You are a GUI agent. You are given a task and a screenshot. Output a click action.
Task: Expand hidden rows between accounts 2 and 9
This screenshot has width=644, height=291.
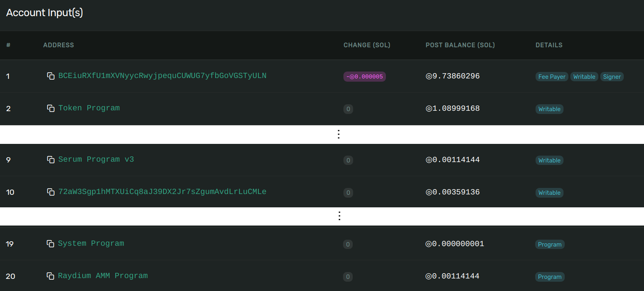[339, 134]
